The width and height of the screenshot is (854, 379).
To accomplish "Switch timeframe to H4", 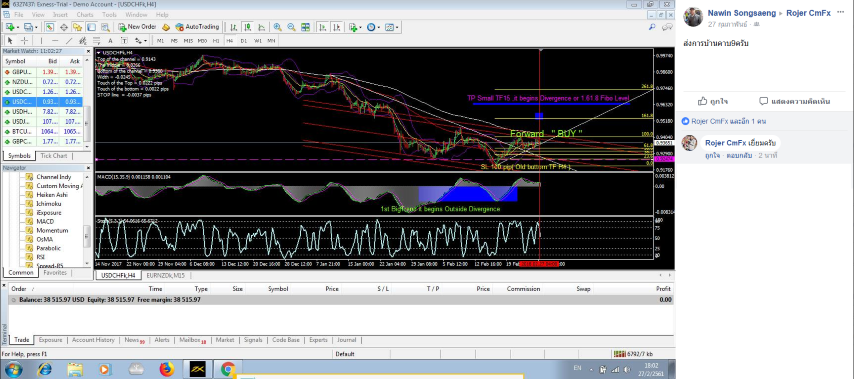I will tap(230, 40).
